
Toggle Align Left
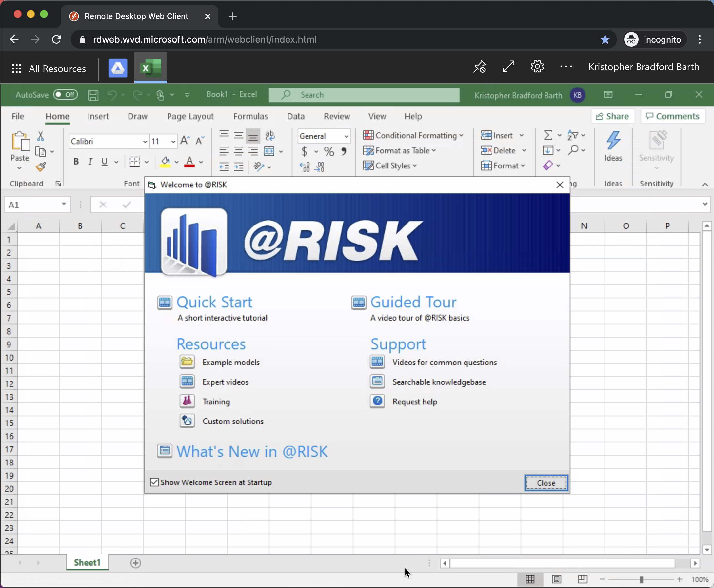click(224, 151)
